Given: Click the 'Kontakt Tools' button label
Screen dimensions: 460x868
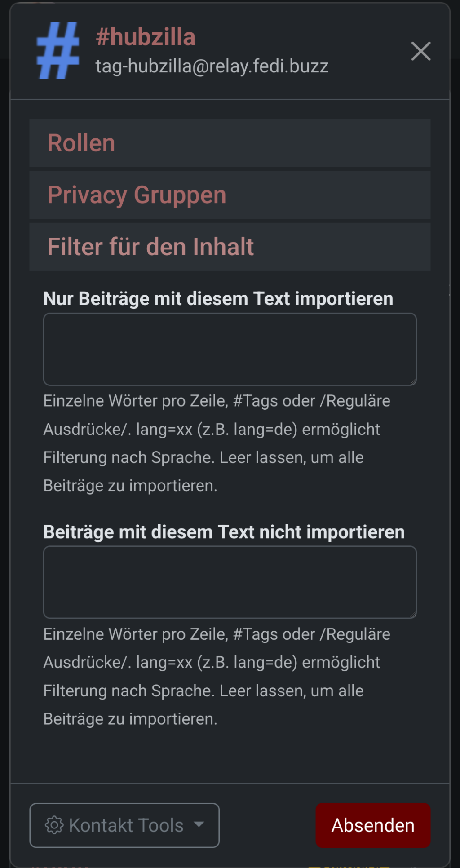Looking at the screenshot, I should [126, 825].
